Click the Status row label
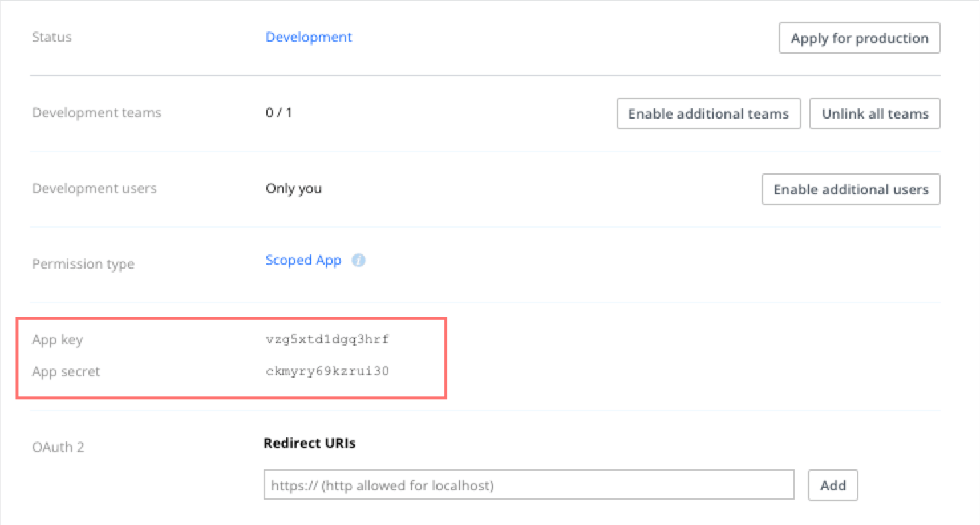This screenshot has height=525, width=980. coord(52,37)
